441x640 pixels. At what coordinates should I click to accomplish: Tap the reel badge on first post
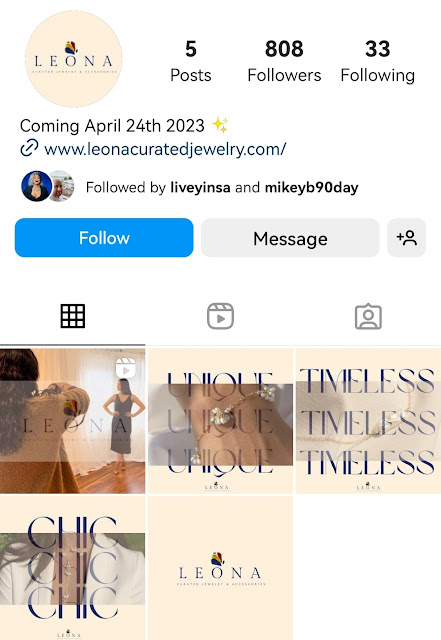[126, 367]
